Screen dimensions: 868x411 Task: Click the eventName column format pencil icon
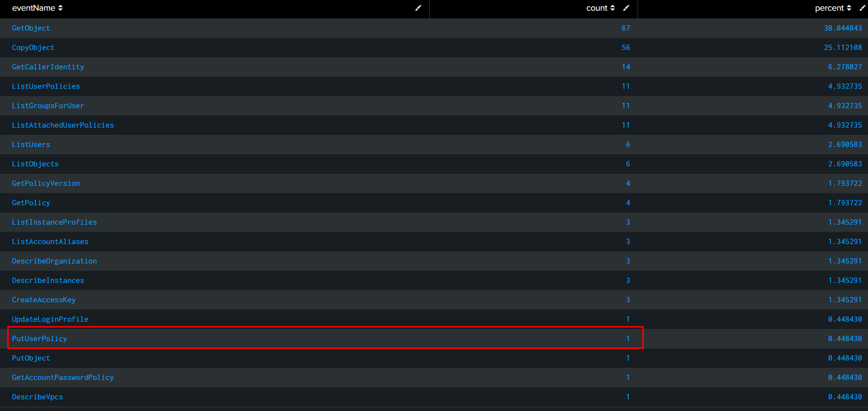pyautogui.click(x=418, y=8)
